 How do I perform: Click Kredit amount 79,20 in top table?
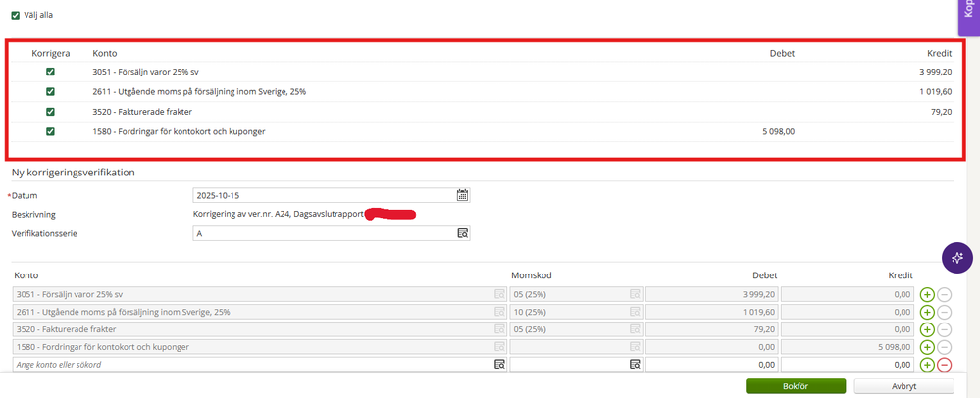coord(942,112)
